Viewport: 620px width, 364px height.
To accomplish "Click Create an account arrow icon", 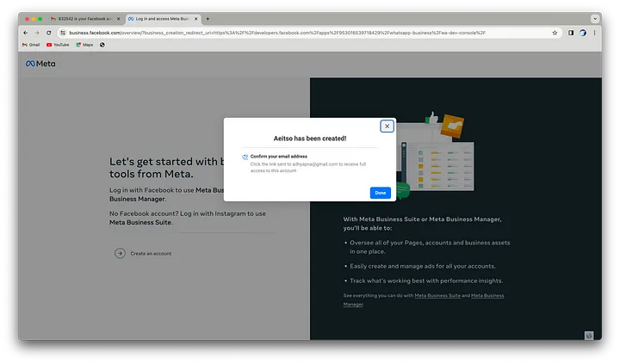I will pos(121,253).
